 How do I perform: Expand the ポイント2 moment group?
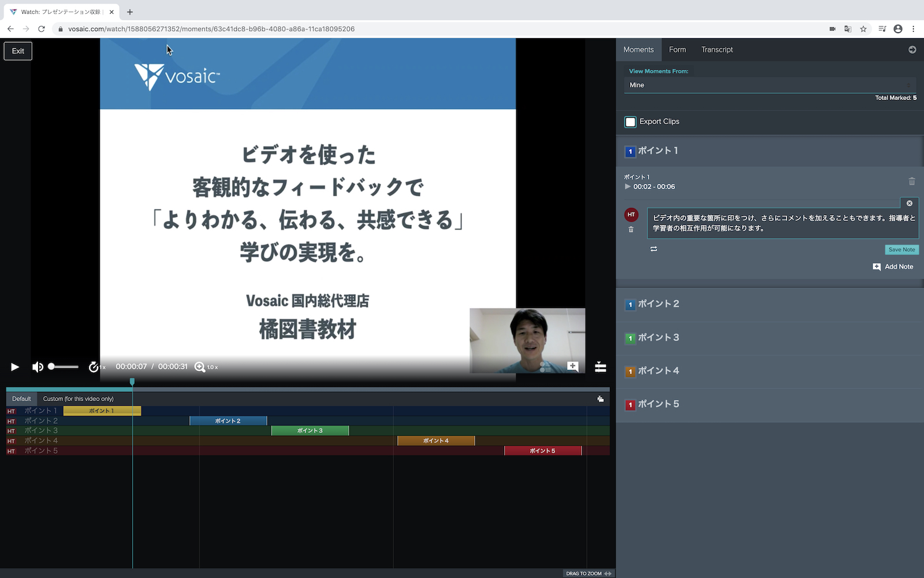(x=770, y=304)
